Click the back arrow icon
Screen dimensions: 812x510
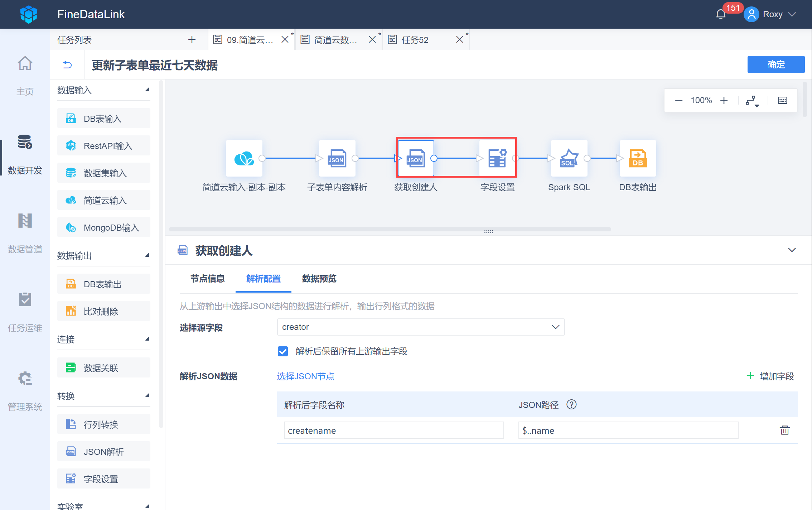coord(67,65)
